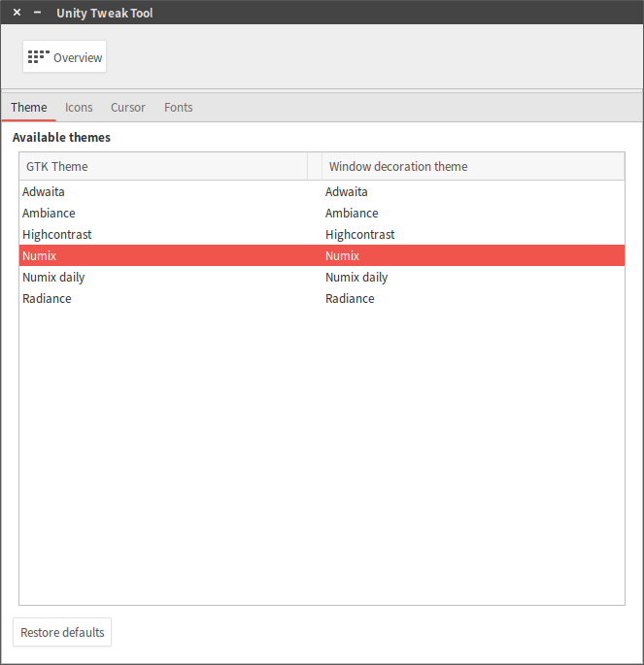Switch to the Theme tab
This screenshot has width=644, height=665.
[x=29, y=108]
